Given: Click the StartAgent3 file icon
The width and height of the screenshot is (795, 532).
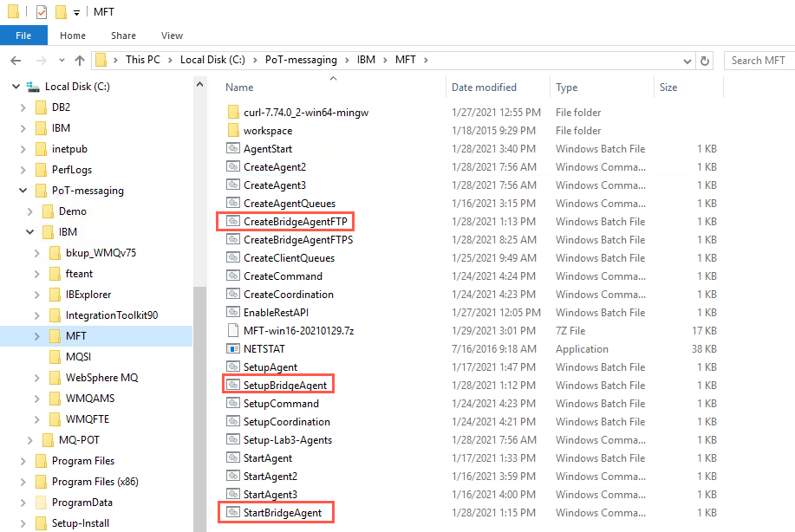Looking at the screenshot, I should coord(232,494).
